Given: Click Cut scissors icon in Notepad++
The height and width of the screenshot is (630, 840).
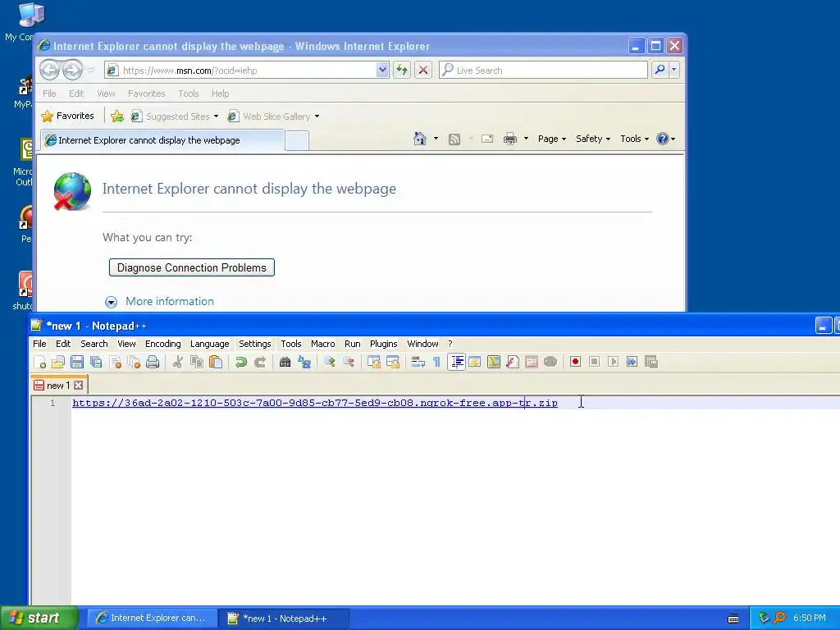Looking at the screenshot, I should coord(178,362).
